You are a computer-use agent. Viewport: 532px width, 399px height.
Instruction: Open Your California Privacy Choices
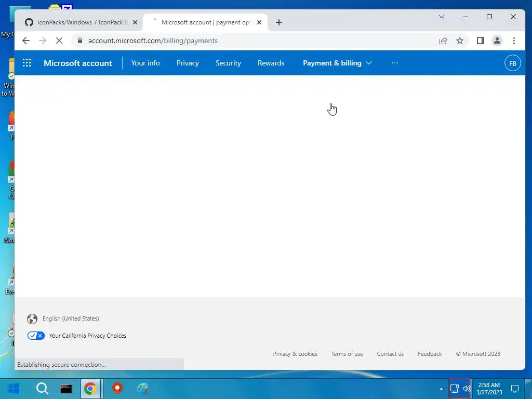[x=87, y=336]
